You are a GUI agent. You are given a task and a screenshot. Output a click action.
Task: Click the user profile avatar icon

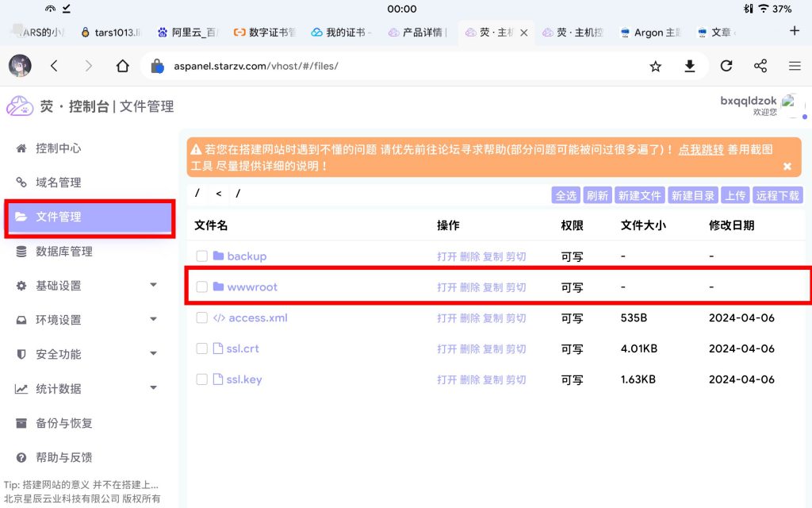(x=791, y=105)
